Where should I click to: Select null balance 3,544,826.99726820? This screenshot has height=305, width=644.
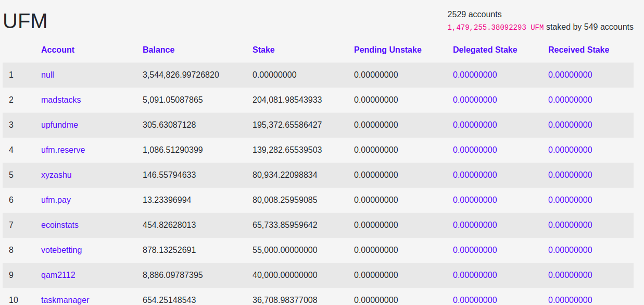[181, 75]
